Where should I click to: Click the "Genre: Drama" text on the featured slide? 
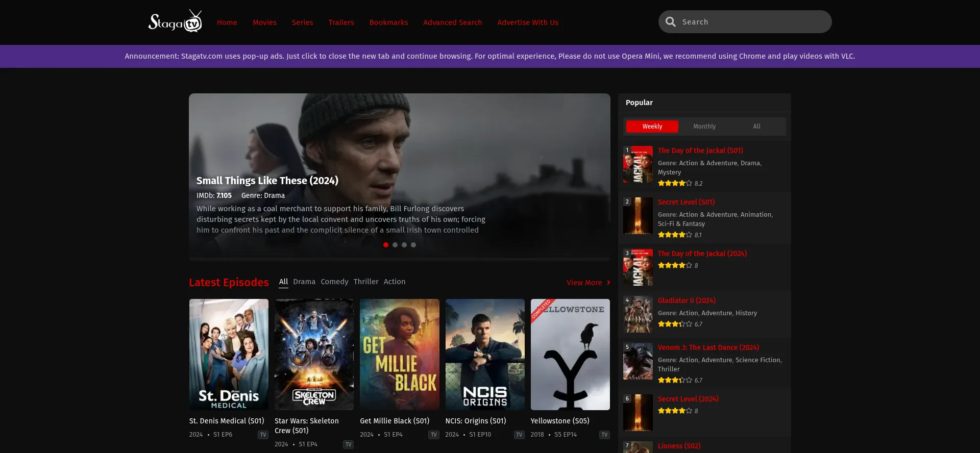click(x=263, y=195)
